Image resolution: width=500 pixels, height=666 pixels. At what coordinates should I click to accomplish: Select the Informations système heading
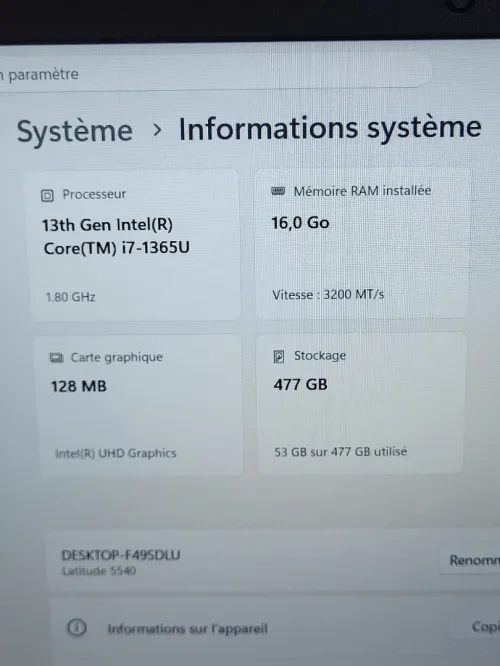330,128
